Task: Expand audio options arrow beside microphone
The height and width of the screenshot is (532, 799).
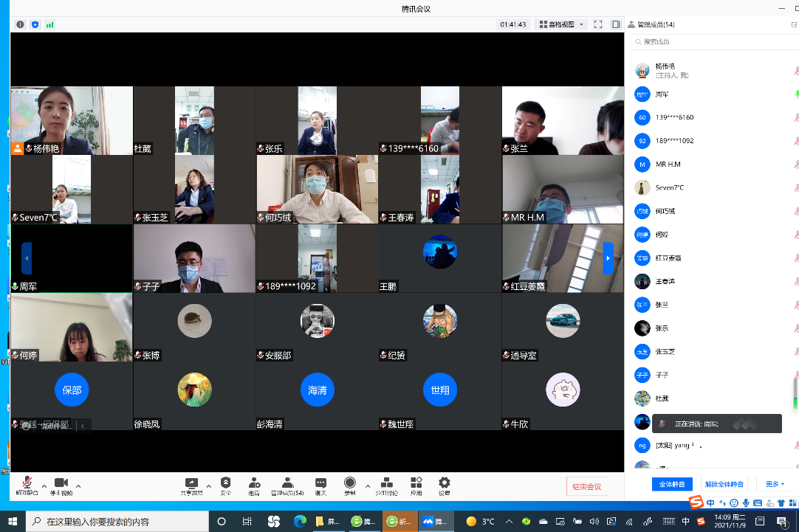Action: [44, 486]
